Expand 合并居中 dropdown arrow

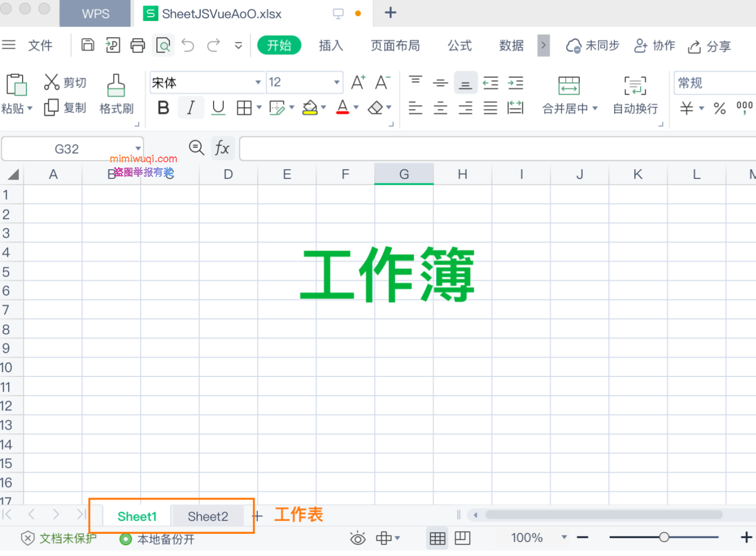point(595,108)
